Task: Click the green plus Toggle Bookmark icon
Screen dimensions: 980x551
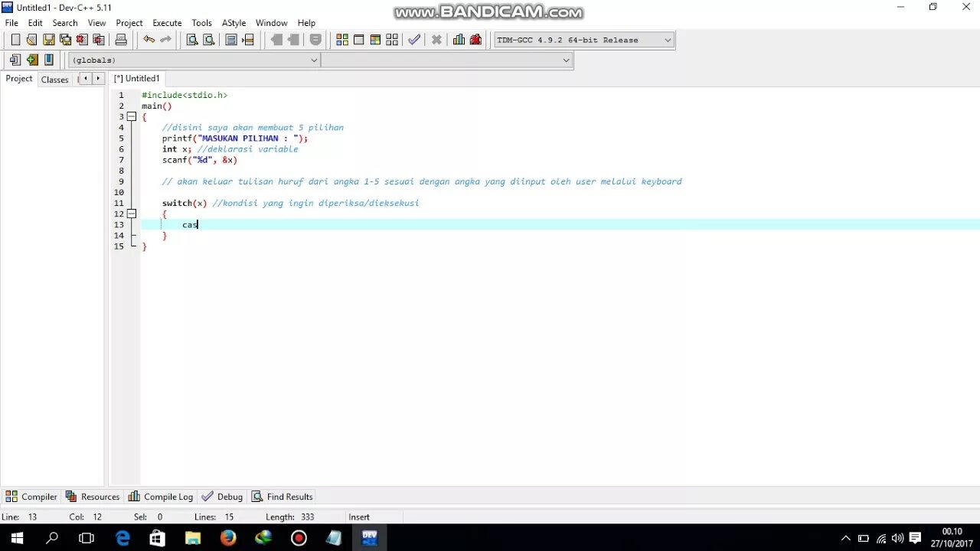Action: tap(31, 60)
